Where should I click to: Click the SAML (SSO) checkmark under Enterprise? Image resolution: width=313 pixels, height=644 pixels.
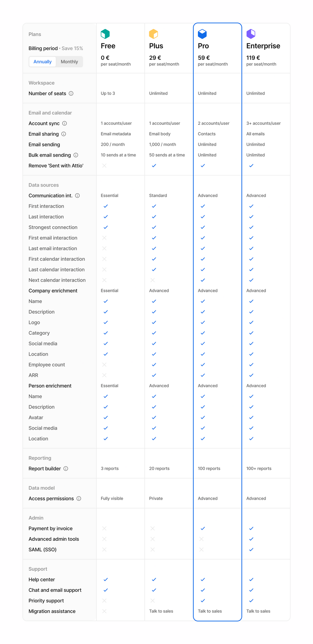coord(251,549)
